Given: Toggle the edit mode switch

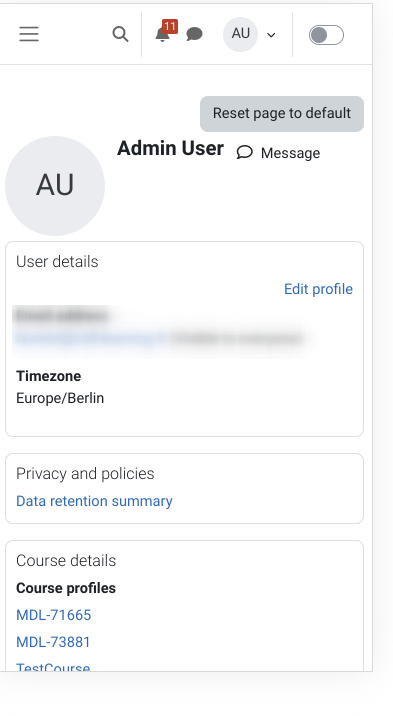Looking at the screenshot, I should tap(326, 35).
